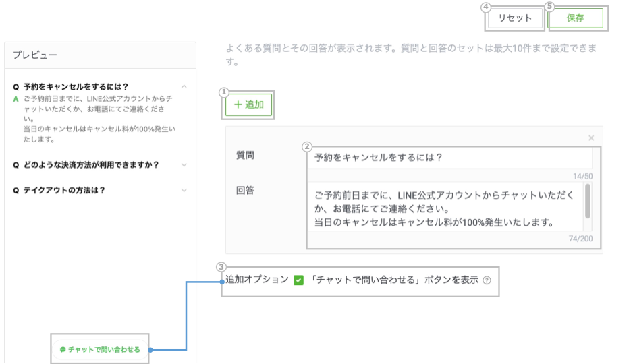Add a new FAQ with 追加 button
This screenshot has width=633, height=364.
(249, 104)
